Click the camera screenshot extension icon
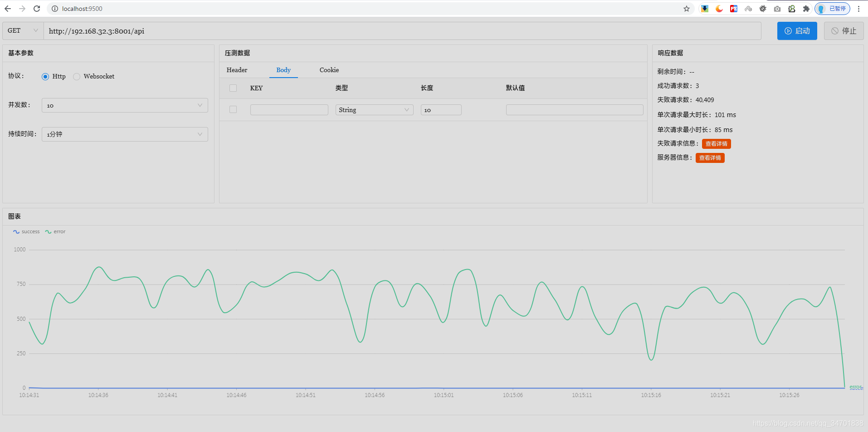The height and width of the screenshot is (432, 868). 777,9
